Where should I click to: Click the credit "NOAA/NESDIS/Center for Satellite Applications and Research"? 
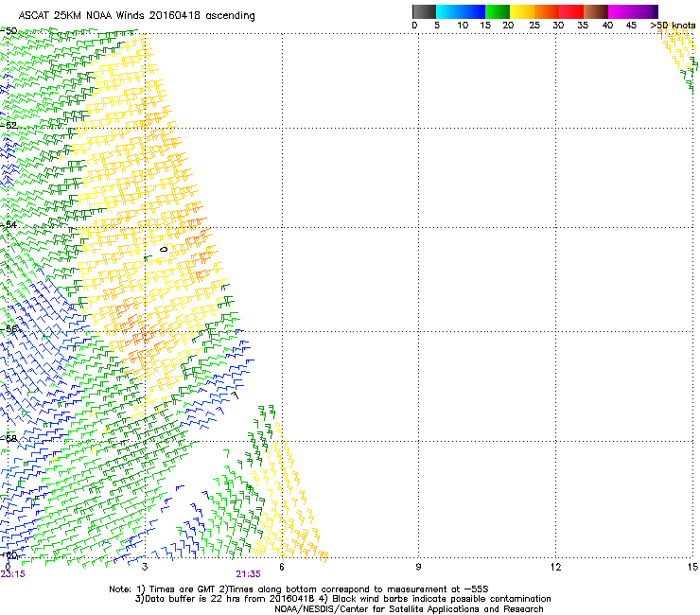(409, 609)
